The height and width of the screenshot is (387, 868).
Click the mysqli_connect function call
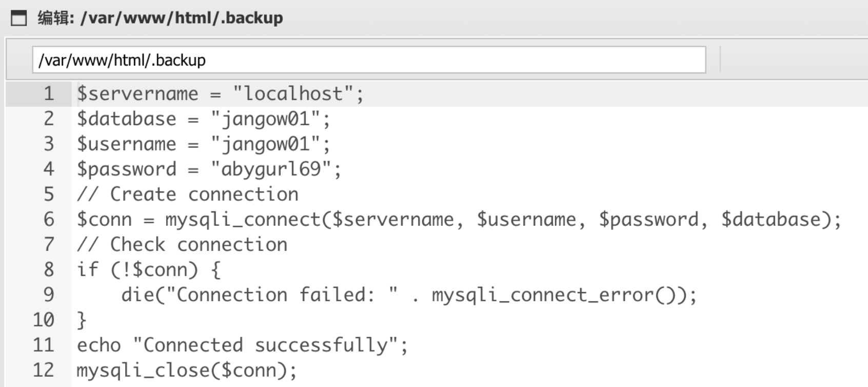pyautogui.click(x=243, y=219)
